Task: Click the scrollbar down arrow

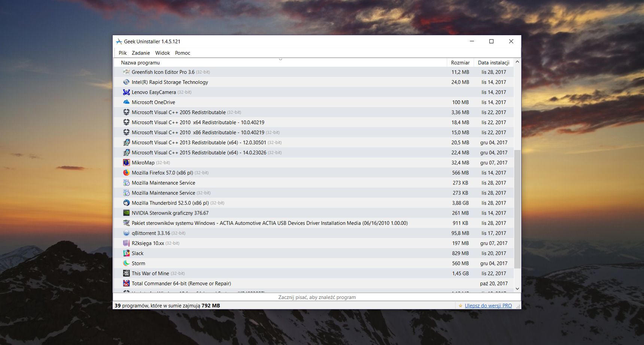Action: click(x=517, y=289)
